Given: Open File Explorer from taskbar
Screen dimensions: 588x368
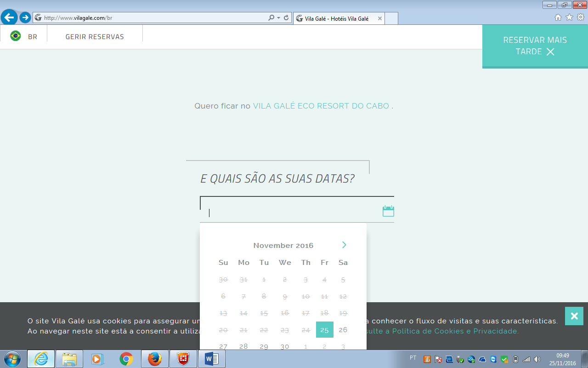Looking at the screenshot, I should tap(69, 359).
